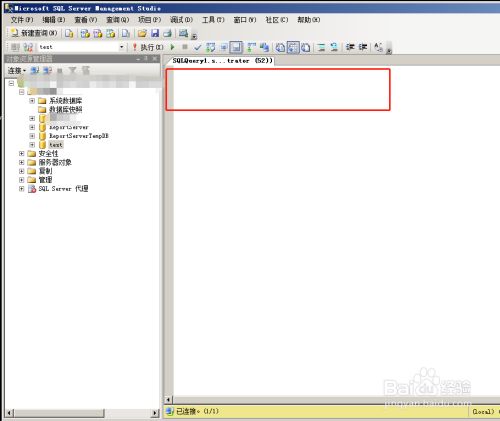Open the standard toolbar options arrow
This screenshot has height=421, width=500.
[x=194, y=36]
